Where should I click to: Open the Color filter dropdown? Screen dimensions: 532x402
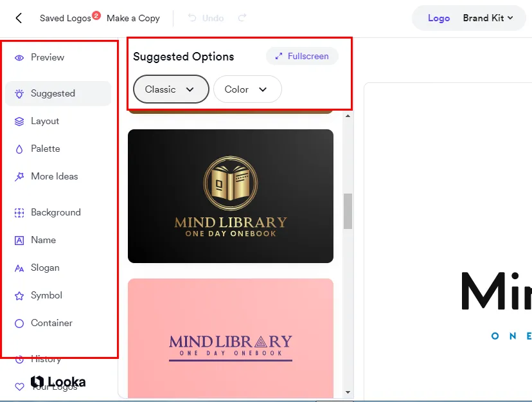247,89
